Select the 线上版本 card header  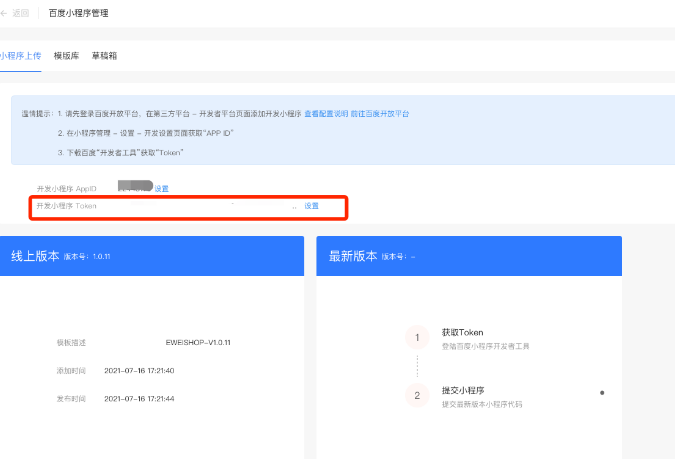152,256
